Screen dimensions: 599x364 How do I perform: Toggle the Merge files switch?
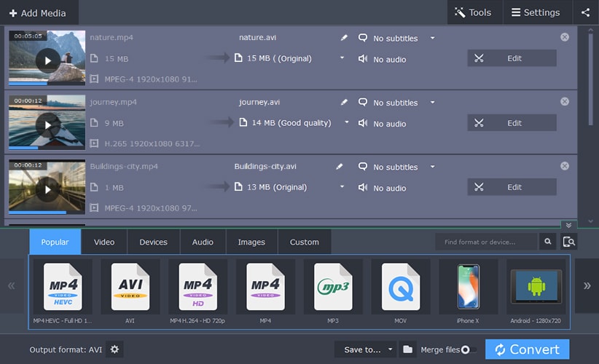point(469,350)
